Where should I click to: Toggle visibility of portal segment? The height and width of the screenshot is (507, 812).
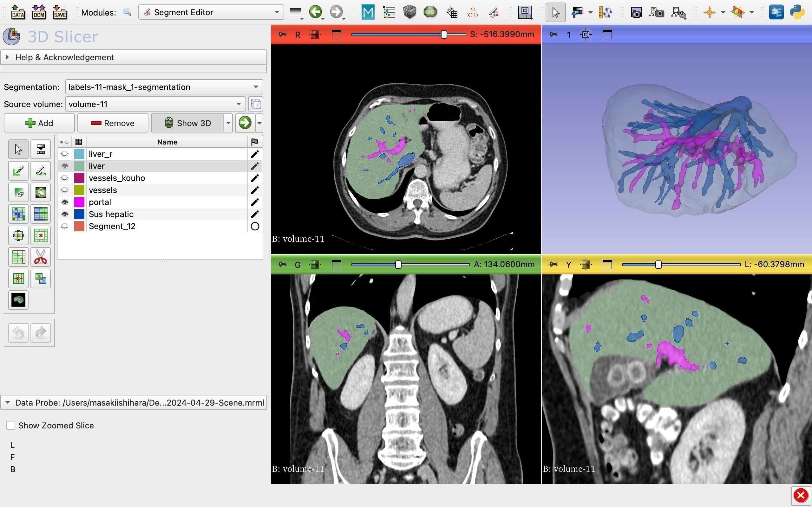pos(64,202)
